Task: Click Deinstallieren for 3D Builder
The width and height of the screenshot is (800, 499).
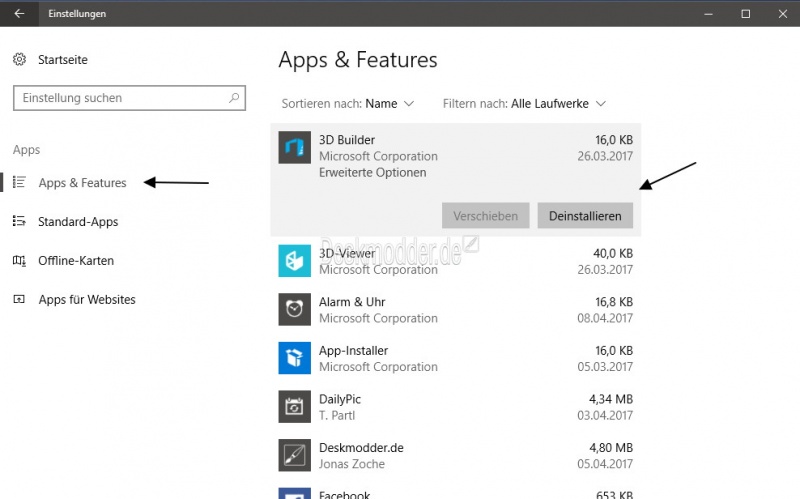Action: click(585, 216)
